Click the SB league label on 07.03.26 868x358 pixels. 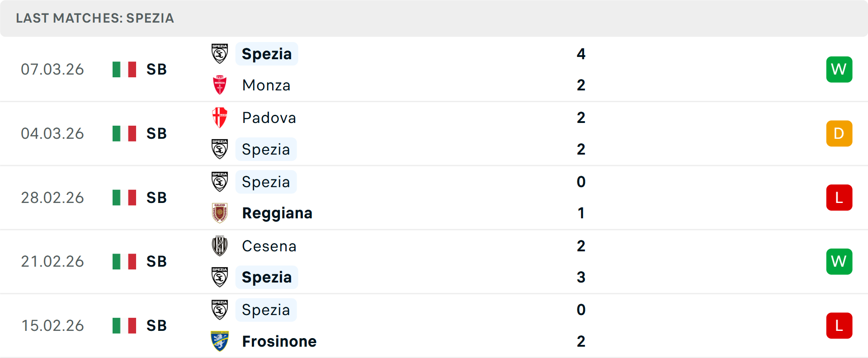(156, 69)
